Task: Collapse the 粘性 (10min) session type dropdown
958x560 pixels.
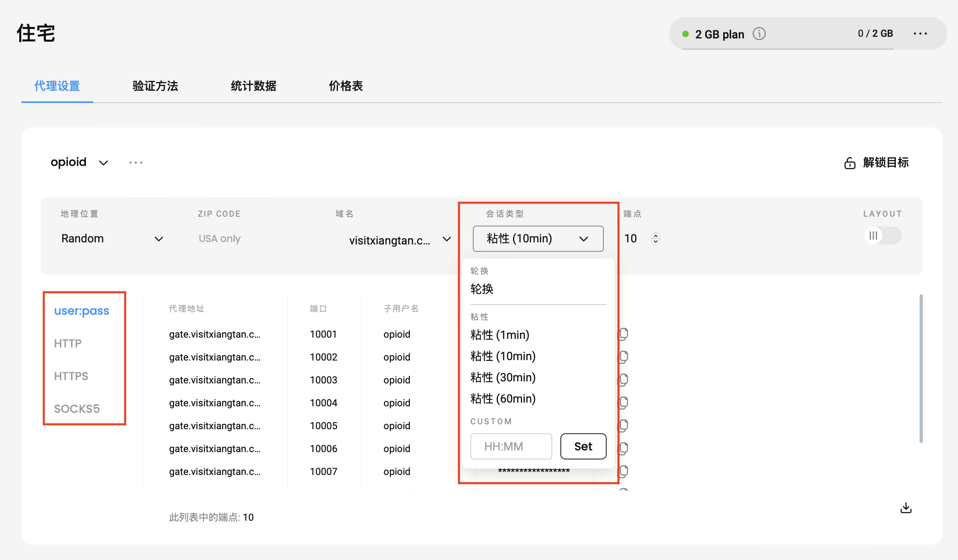Action: pos(538,239)
